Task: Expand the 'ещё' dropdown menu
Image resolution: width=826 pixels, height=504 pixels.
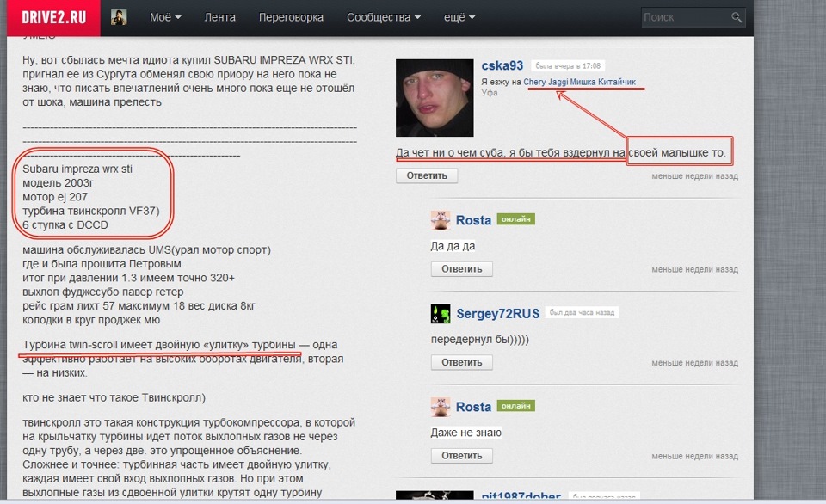Action: pyautogui.click(x=459, y=17)
